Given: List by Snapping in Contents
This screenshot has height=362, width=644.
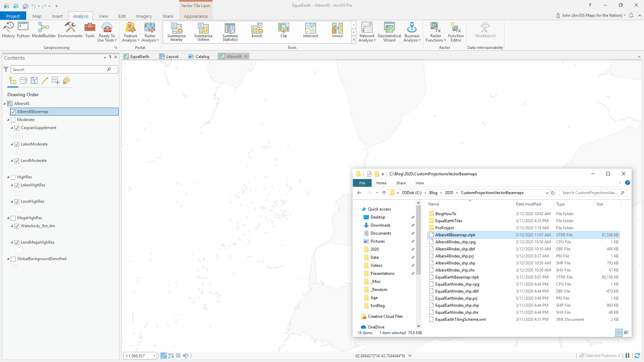Looking at the screenshot, I should tap(56, 80).
